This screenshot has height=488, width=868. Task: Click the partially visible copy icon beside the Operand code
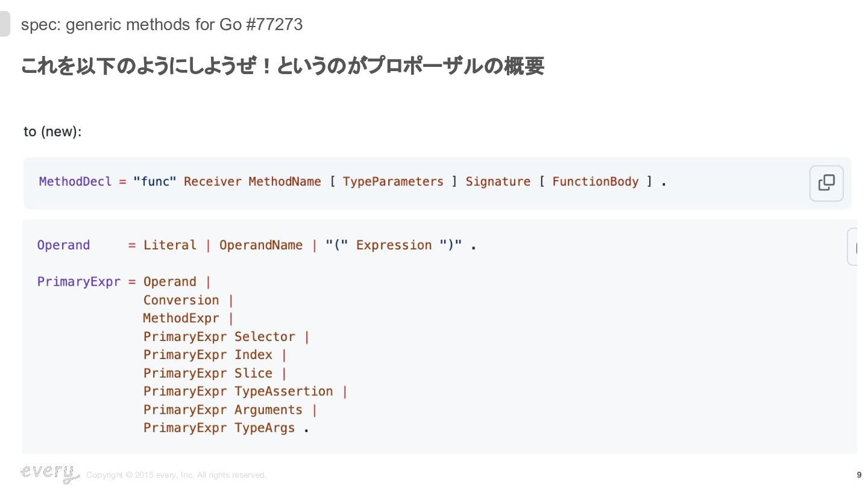[853, 246]
